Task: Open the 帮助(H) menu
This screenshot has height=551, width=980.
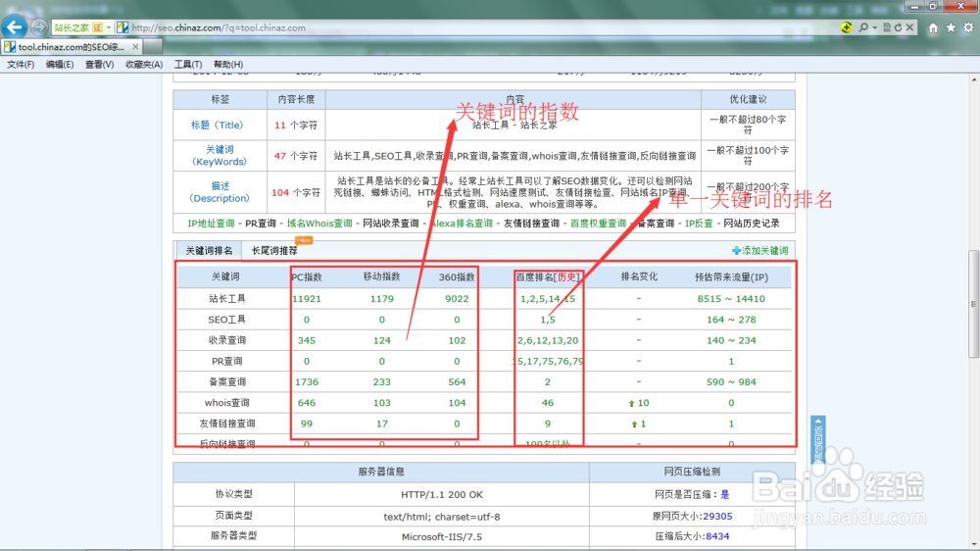Action: pos(228,65)
